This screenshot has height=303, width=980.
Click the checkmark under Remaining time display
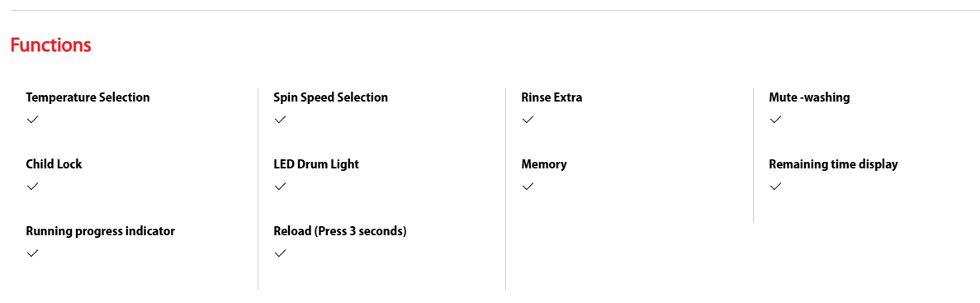coord(775,186)
